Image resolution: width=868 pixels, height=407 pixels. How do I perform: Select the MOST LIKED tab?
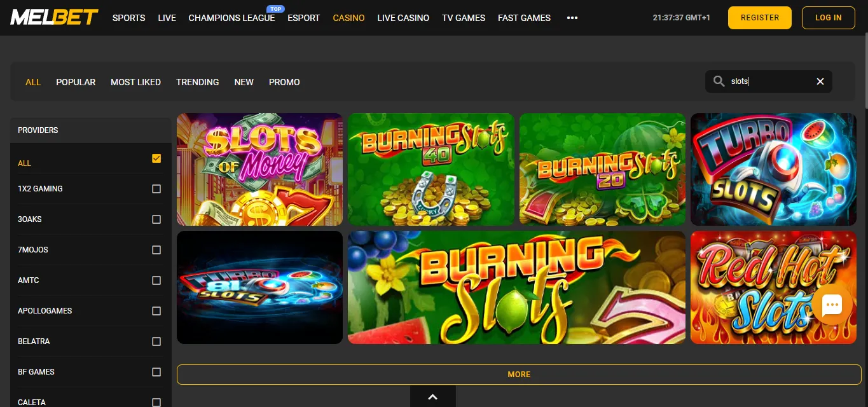(x=135, y=82)
